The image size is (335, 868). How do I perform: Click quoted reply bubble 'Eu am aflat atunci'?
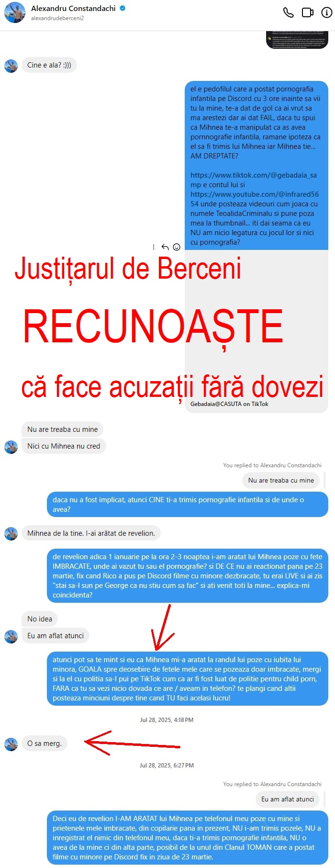pos(288,799)
